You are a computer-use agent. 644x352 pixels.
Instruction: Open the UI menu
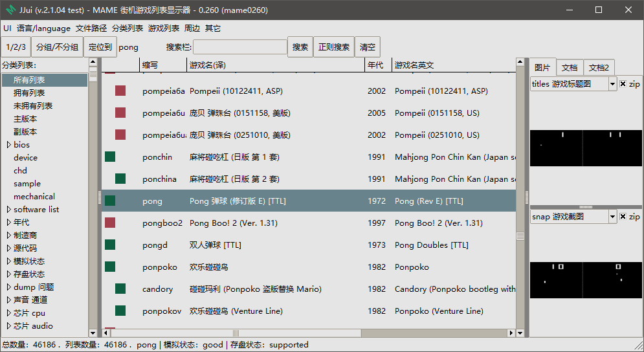tap(7, 28)
